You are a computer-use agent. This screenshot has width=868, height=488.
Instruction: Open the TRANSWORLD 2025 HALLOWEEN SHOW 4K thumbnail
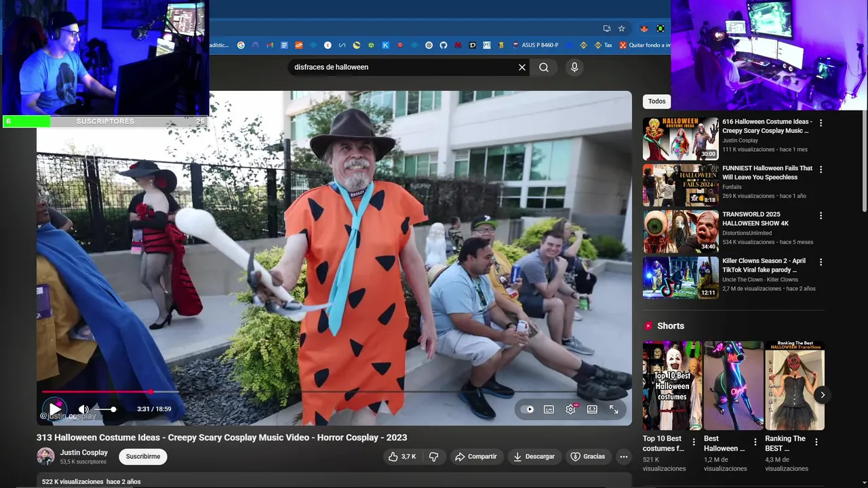pos(681,231)
